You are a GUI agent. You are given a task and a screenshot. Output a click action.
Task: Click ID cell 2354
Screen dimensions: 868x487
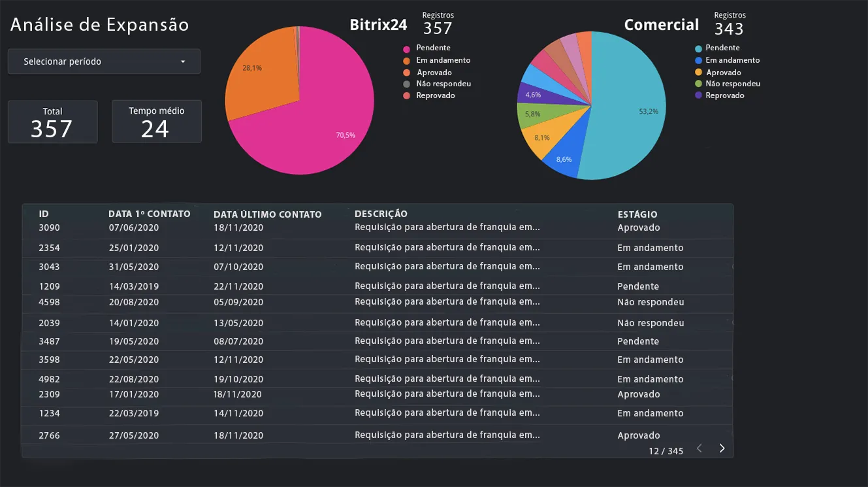pos(49,248)
